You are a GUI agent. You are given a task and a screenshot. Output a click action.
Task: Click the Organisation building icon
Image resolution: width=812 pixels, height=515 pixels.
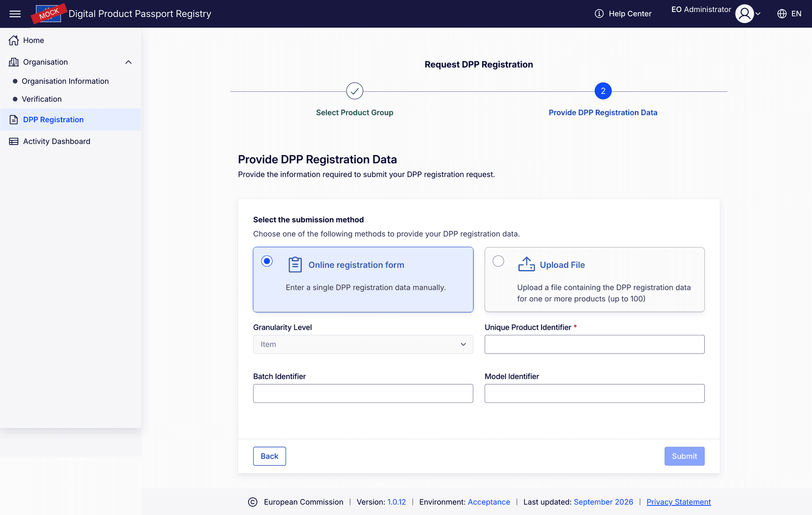pos(14,62)
